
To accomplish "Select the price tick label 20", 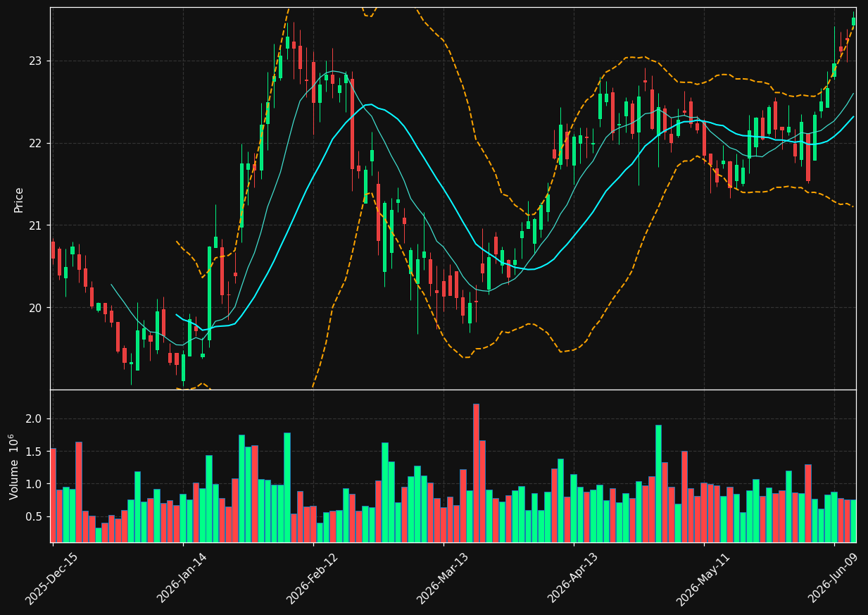I will [x=35, y=308].
